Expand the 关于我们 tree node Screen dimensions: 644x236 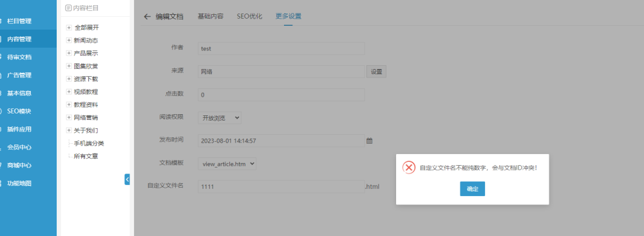point(69,130)
